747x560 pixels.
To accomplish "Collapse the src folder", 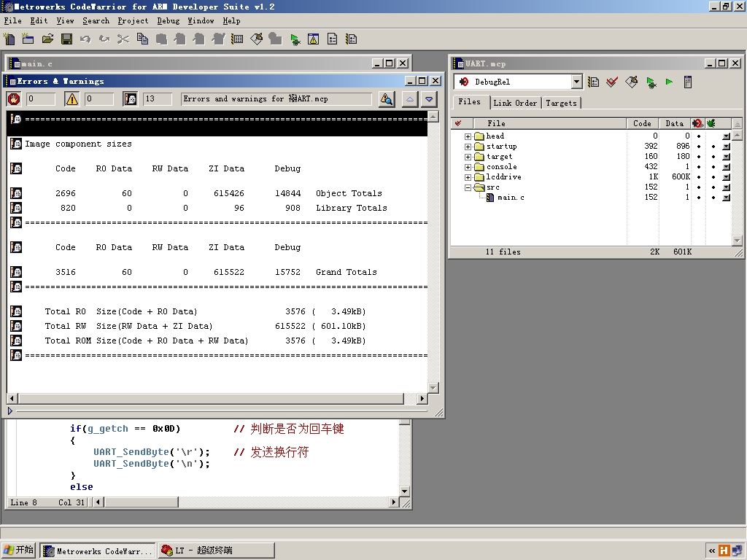I will 468,187.
